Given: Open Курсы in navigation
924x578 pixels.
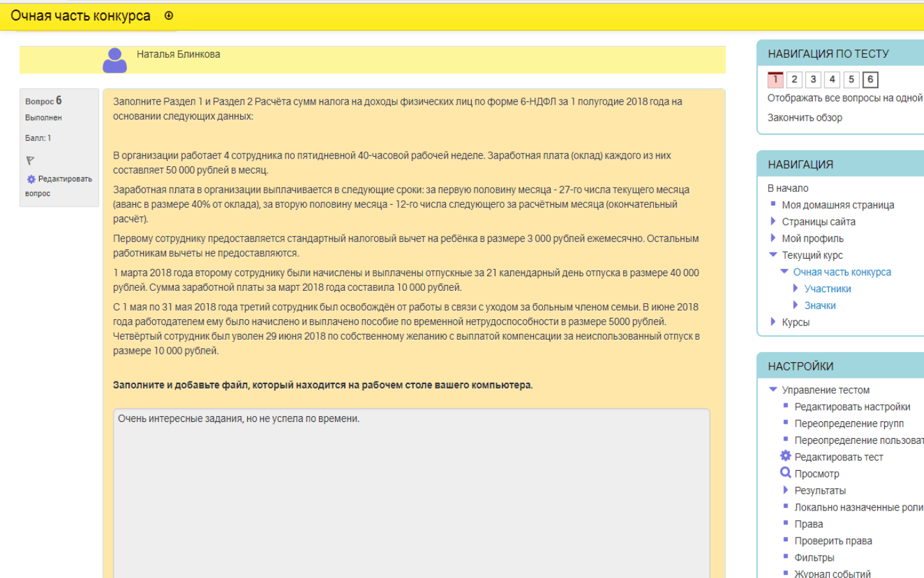Looking at the screenshot, I should click(x=796, y=322).
